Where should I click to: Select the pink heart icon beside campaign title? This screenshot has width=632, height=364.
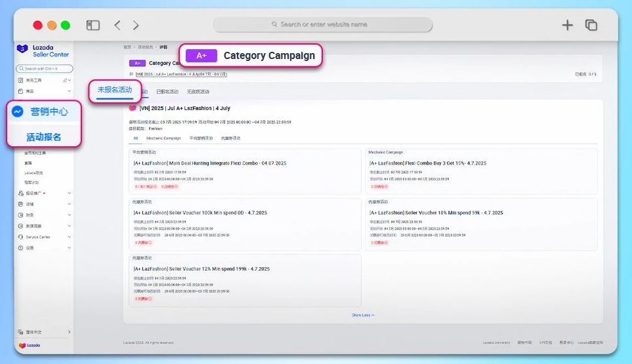133,108
